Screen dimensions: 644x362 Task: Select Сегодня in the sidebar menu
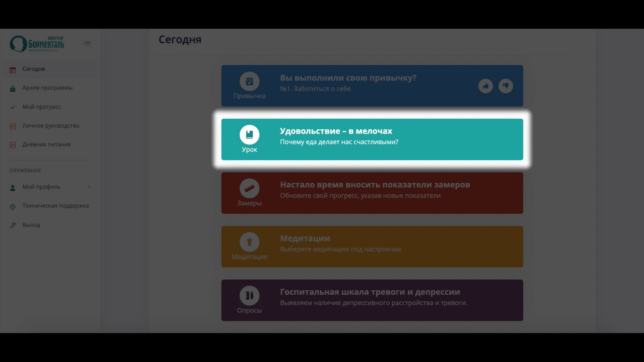(x=34, y=69)
